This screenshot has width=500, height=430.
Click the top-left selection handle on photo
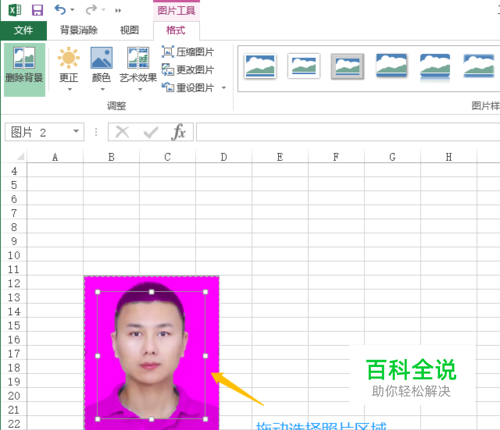(98, 292)
